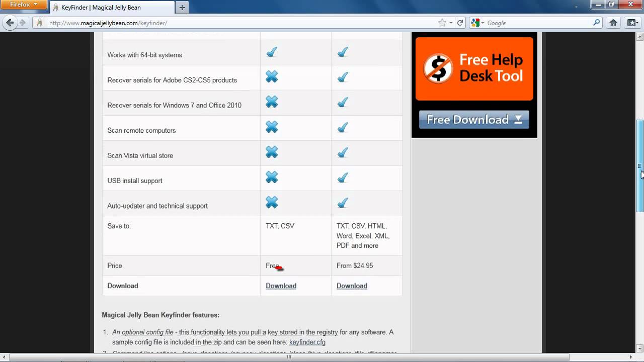Click the site identity icon in address bar
Viewport: 644px width, 362px height.
(40, 23)
